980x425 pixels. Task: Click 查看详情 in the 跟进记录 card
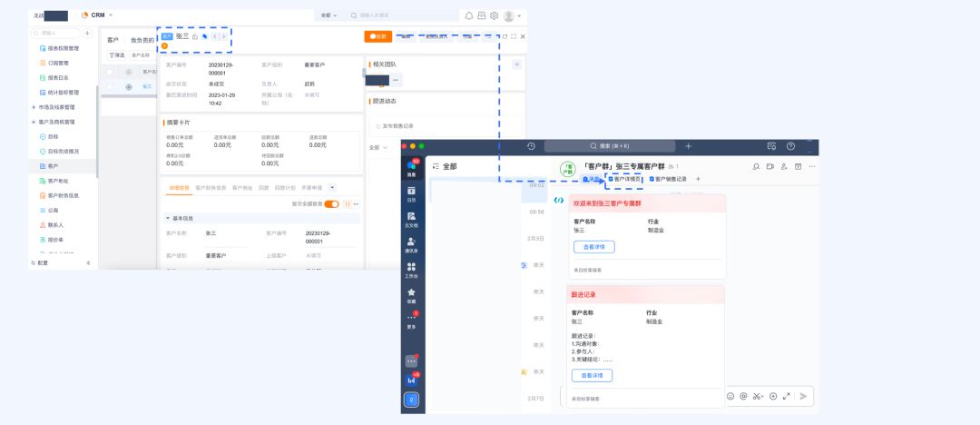point(592,376)
